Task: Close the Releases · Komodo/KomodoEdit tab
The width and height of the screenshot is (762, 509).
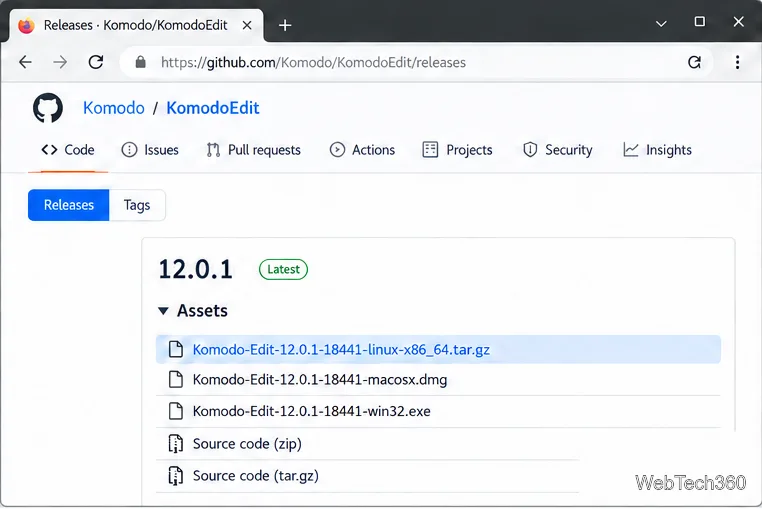Action: coord(247,25)
